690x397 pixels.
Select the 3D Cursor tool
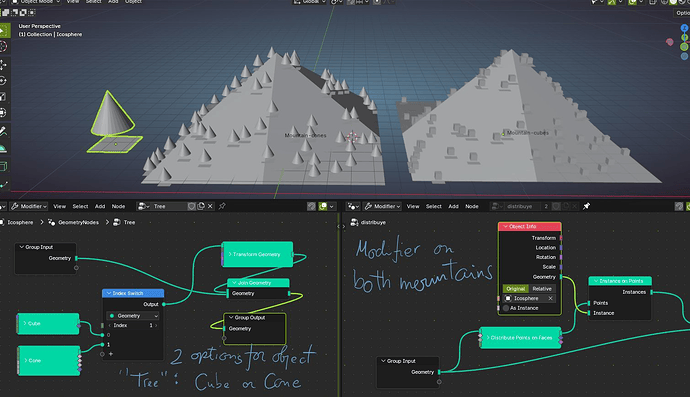coord(3,46)
